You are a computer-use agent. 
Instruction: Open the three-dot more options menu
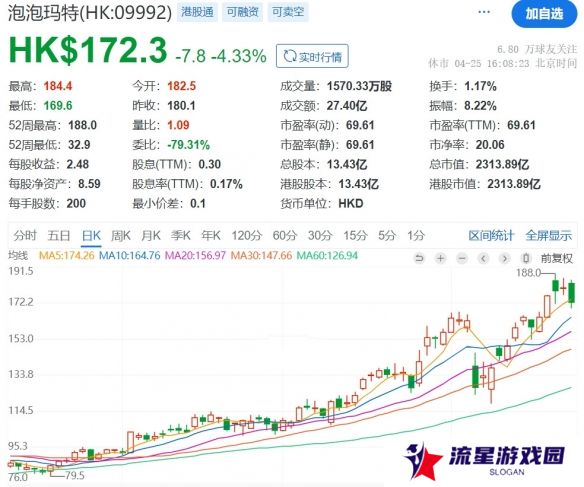pyautogui.click(x=484, y=12)
